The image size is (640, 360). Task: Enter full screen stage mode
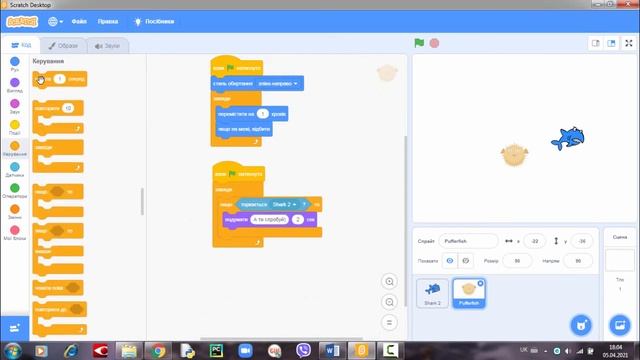[629, 43]
